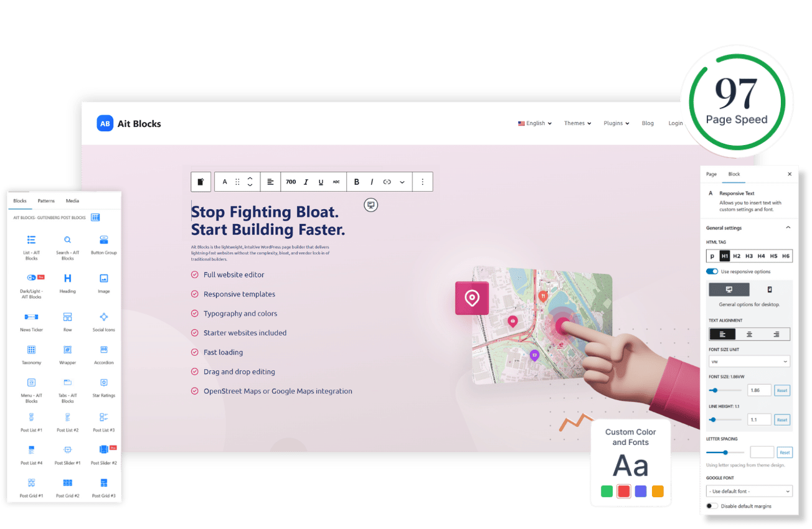Screen dimensions: 812x529
Task: Switch to the Patterns tab
Action: click(46, 201)
